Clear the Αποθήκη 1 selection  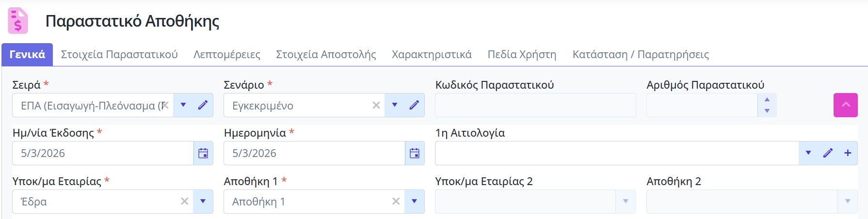pos(396,201)
